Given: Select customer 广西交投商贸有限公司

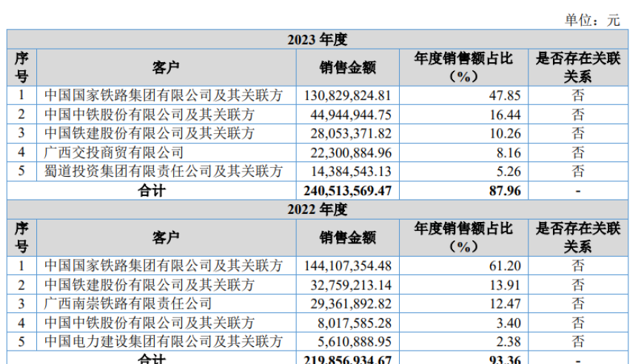Looking at the screenshot, I should (114, 152).
